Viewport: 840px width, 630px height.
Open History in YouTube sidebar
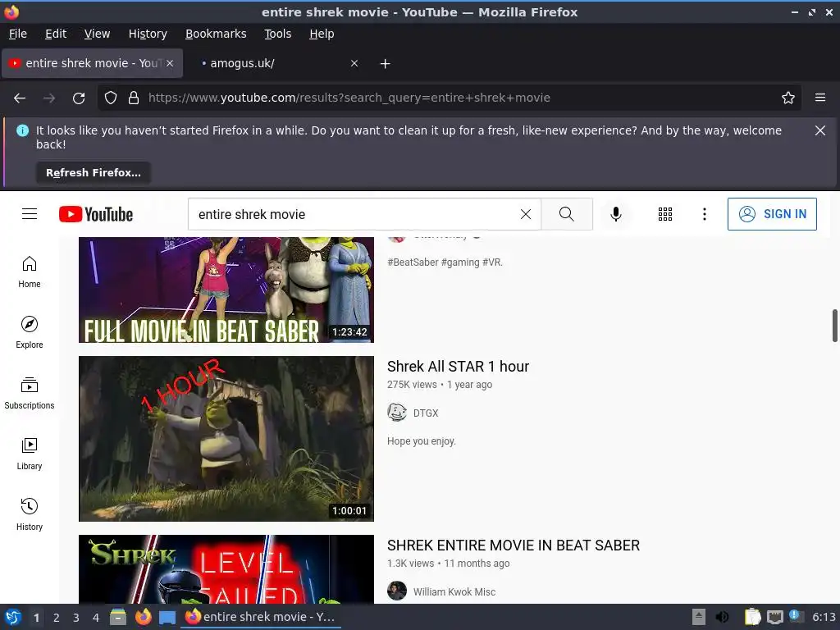30,514
